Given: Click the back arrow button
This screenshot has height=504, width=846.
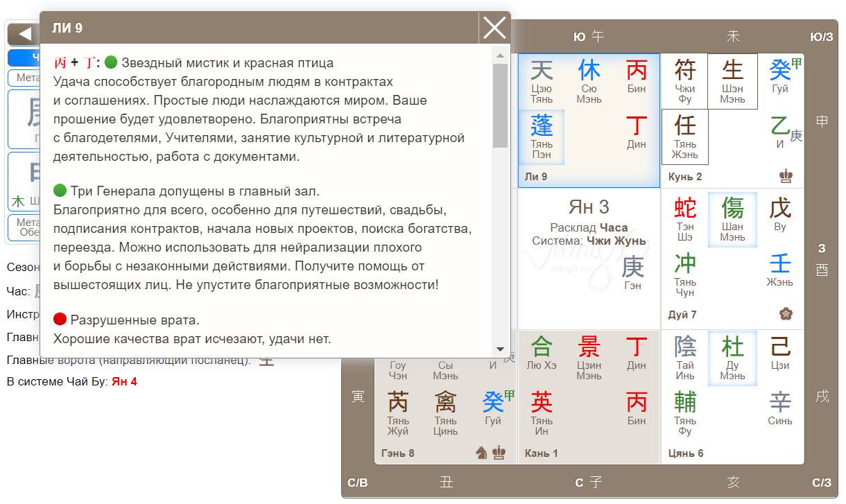Looking at the screenshot, I should click(x=25, y=33).
